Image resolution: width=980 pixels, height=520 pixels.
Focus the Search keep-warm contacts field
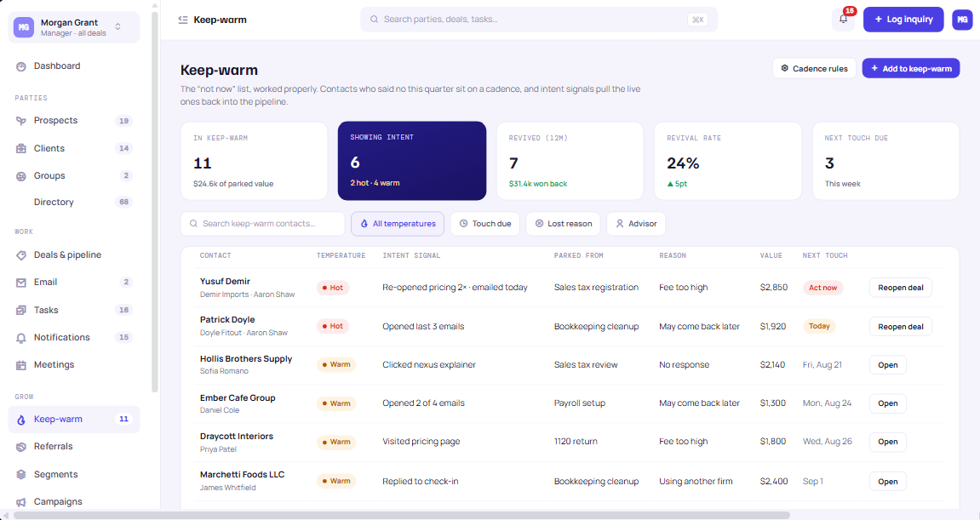click(262, 224)
